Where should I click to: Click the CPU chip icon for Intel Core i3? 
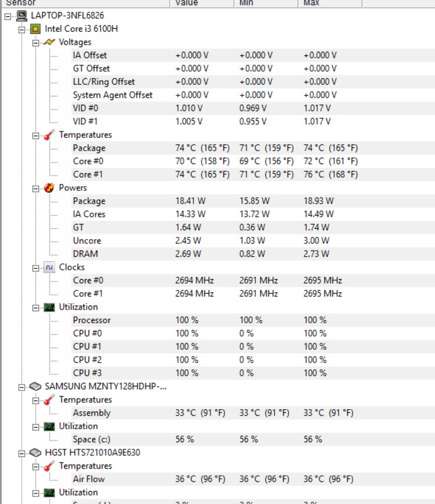click(35, 29)
